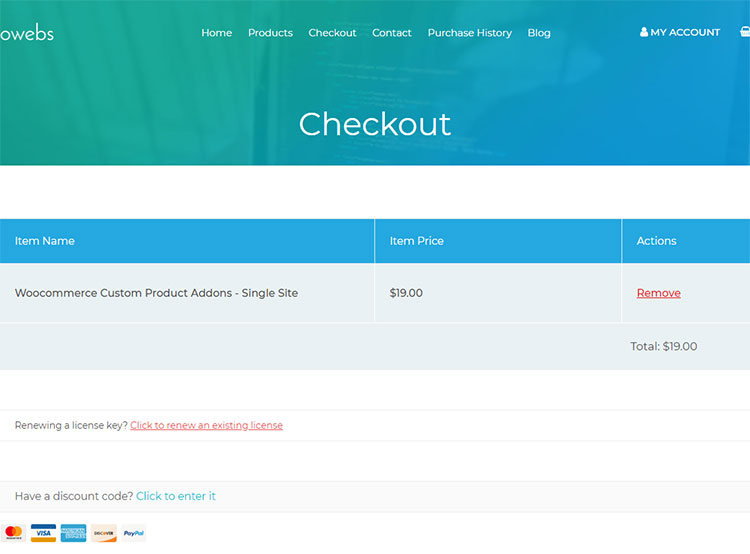Select Checkout in the navigation bar
The image size is (750, 554).
(x=332, y=33)
